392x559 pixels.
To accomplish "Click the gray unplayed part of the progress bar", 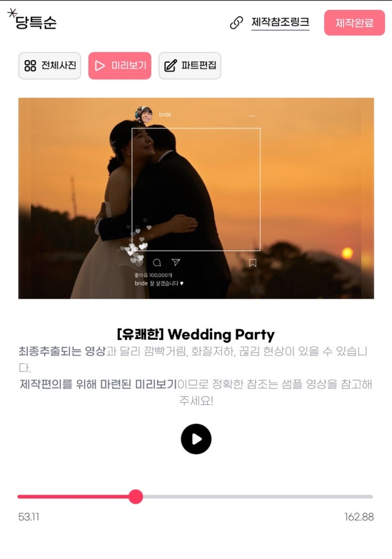I will 258,496.
